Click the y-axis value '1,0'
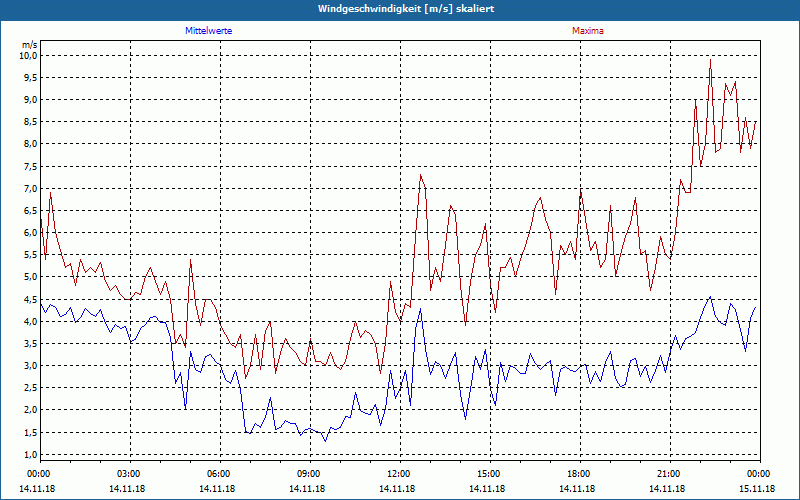This screenshot has width=800, height=500. click(x=30, y=455)
